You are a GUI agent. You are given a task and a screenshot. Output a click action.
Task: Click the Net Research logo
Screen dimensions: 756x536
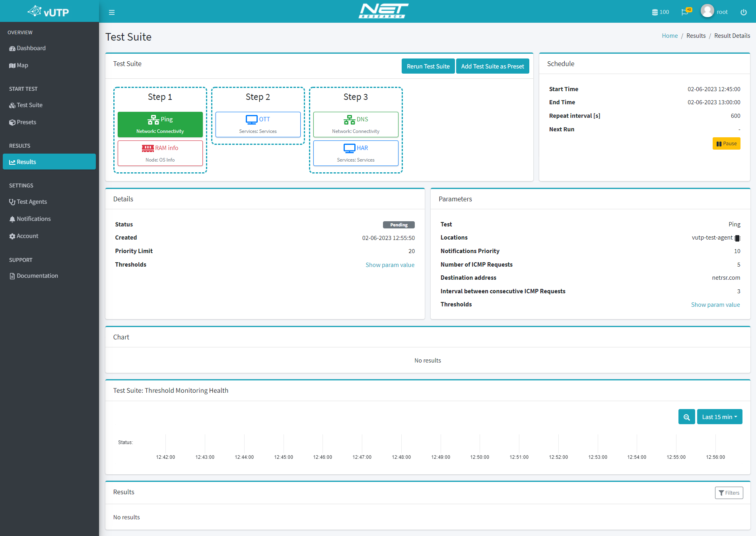[x=383, y=11]
